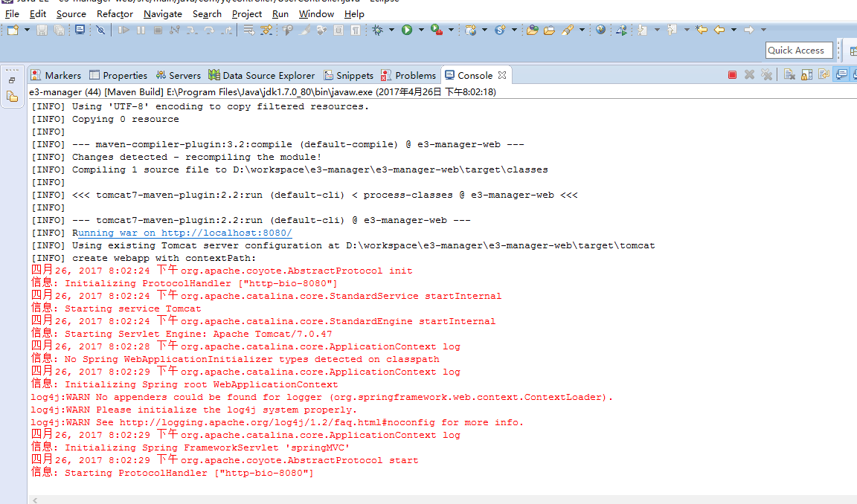857x504 pixels.
Task: Open the File menu
Action: click(12, 14)
